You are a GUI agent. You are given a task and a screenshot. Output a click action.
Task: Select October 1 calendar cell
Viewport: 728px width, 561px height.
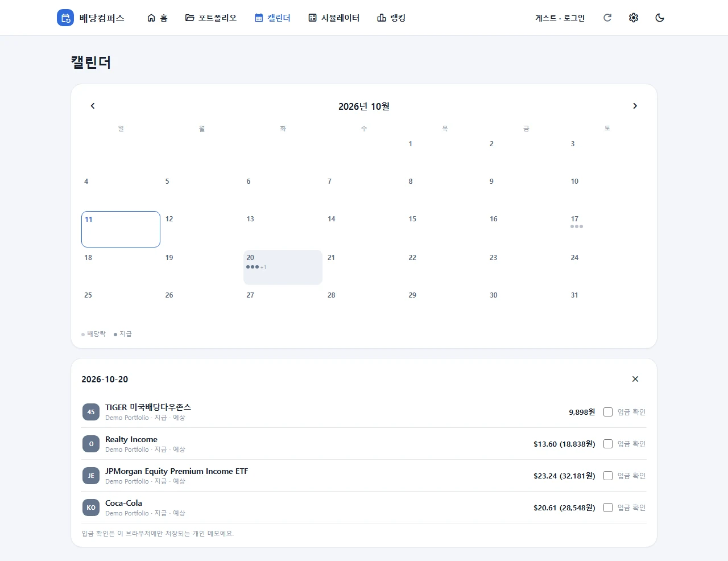click(x=445, y=154)
